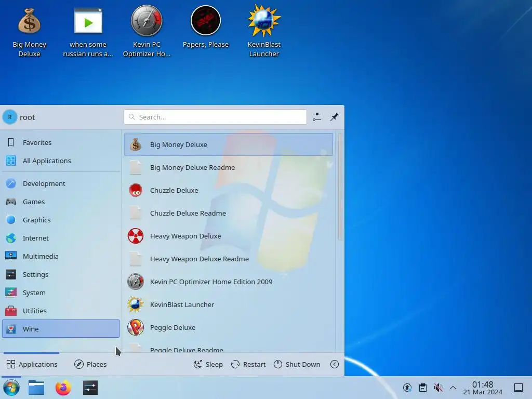The width and height of the screenshot is (532, 399).
Task: Launch Peggle Deluxe from the list
Action: coord(229,328)
